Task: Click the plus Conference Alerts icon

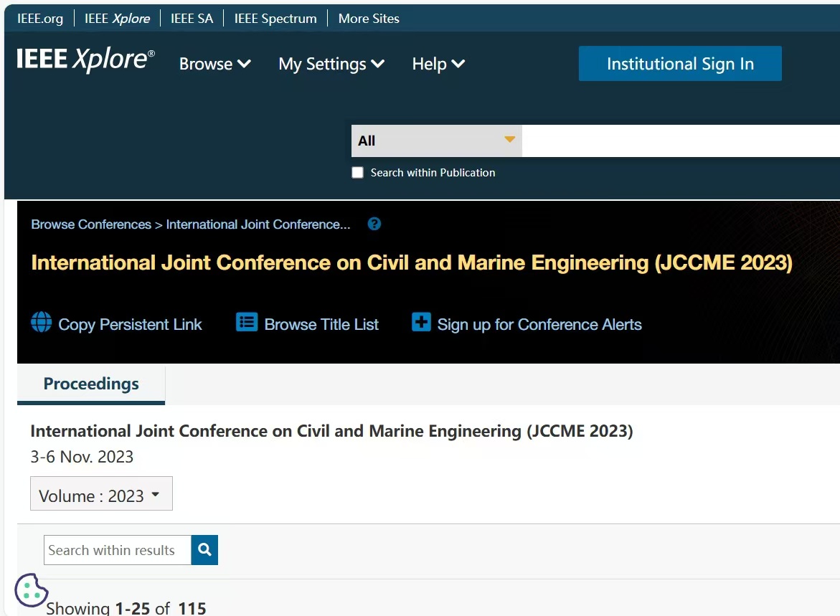Action: [x=421, y=323]
